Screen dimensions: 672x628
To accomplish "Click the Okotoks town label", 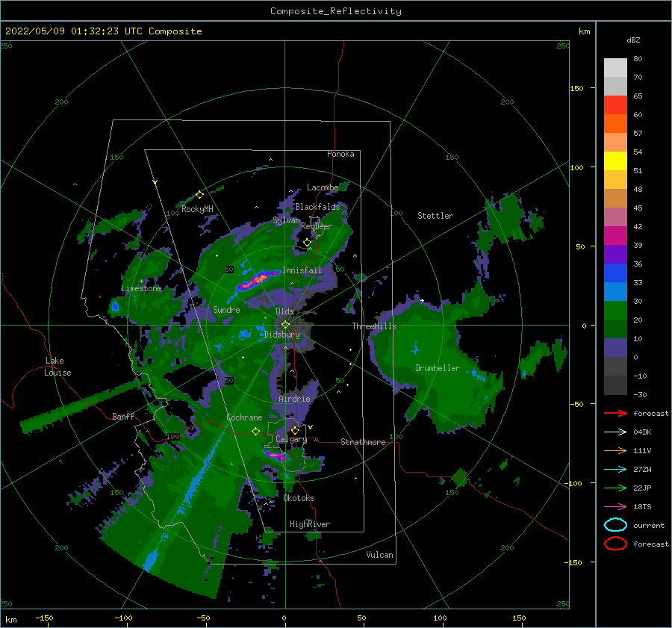I will pos(299,498).
